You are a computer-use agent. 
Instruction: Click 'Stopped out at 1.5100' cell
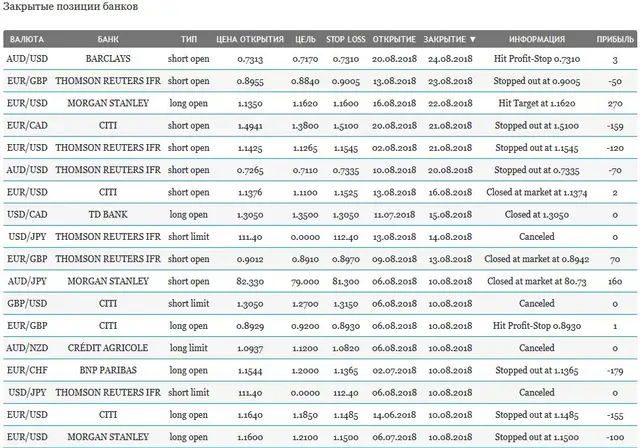537,126
